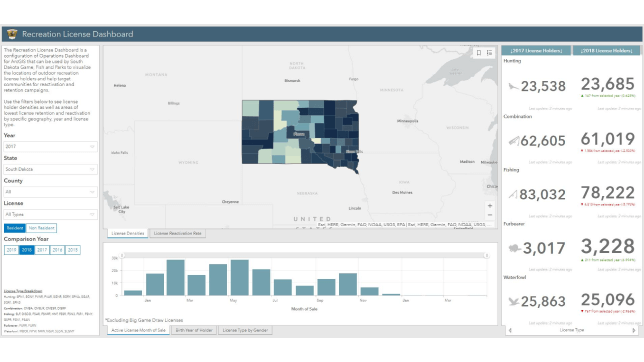Click the Recreation License Dashboard title
This screenshot has width=644, height=362.
[x=78, y=34]
